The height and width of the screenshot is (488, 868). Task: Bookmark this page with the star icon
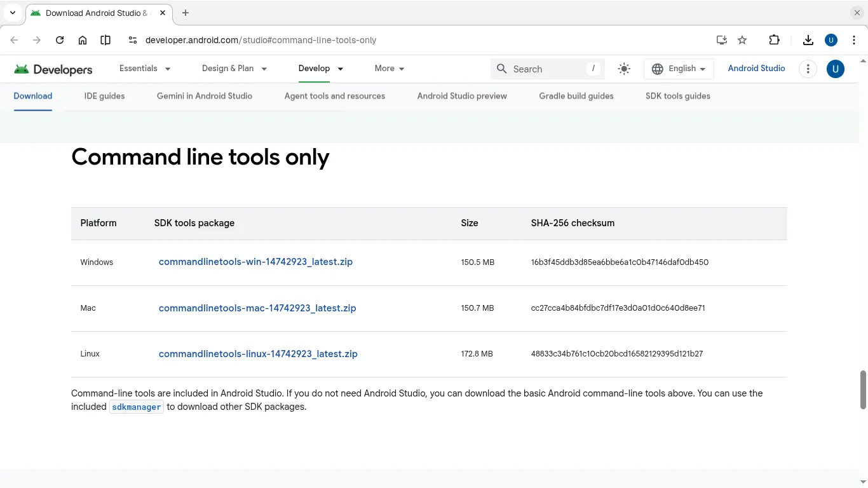point(742,40)
